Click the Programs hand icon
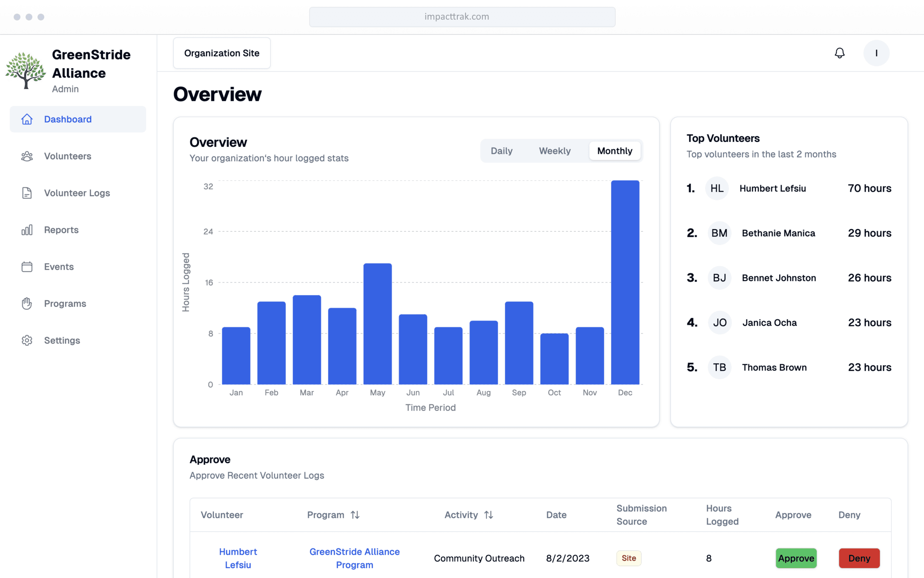 [x=27, y=303]
